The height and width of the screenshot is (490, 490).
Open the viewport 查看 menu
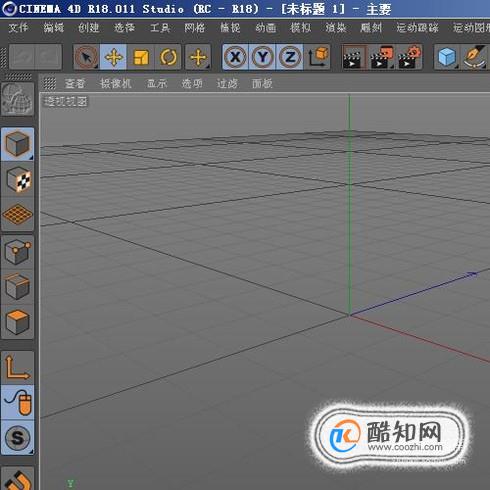click(x=75, y=83)
